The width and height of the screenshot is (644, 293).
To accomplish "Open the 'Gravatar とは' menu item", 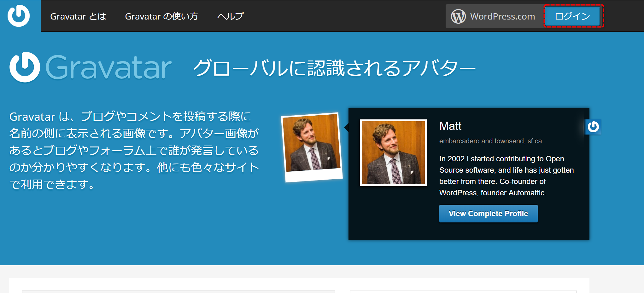I will click(78, 16).
